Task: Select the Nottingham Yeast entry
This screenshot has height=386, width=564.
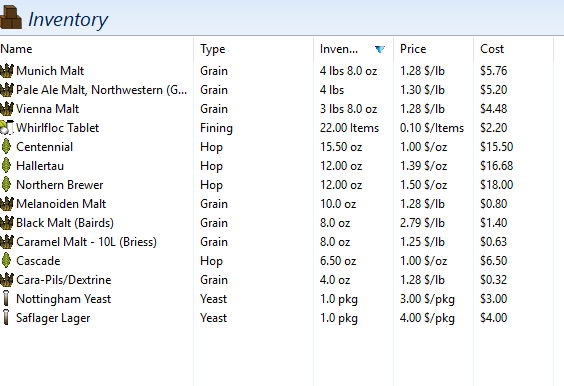Action: pyautogui.click(x=64, y=299)
